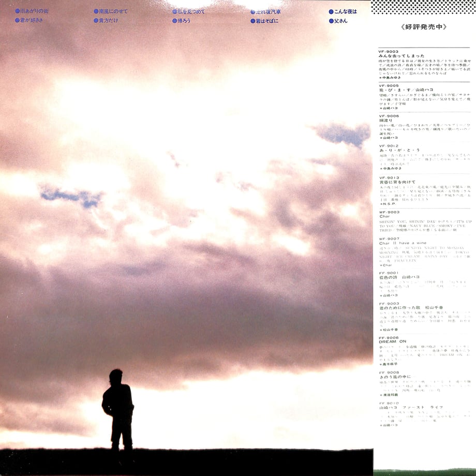This screenshot has height=476, width=476.
Task: Click the heading 《好評発売中》
Action: coord(424,27)
